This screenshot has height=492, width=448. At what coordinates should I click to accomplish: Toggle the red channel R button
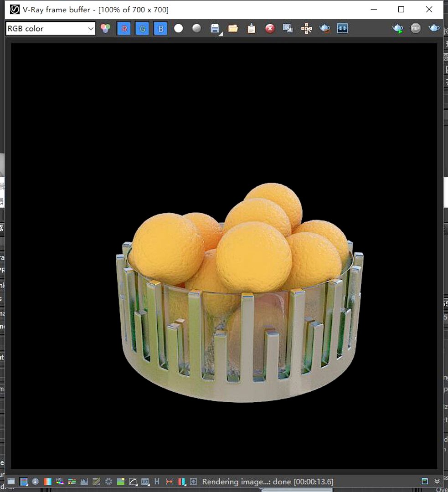(124, 29)
